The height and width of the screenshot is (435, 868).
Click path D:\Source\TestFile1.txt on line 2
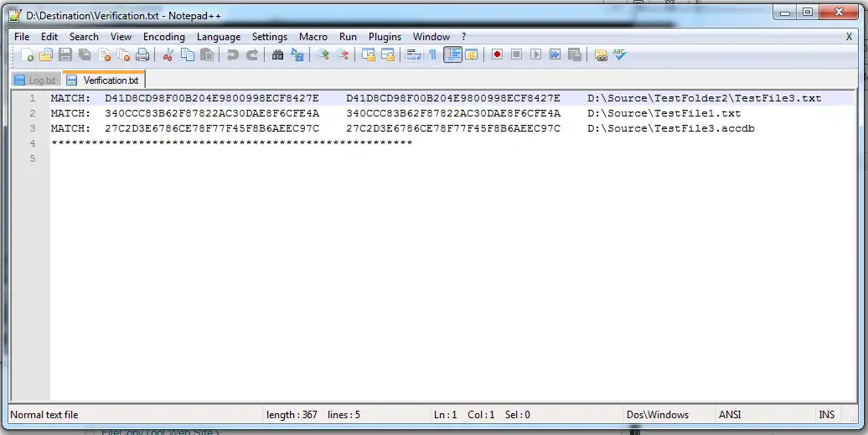[x=664, y=113]
